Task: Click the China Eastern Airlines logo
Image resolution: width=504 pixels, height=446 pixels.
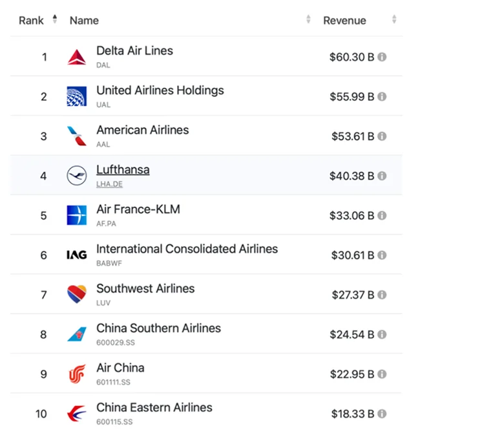Action: click(76, 414)
